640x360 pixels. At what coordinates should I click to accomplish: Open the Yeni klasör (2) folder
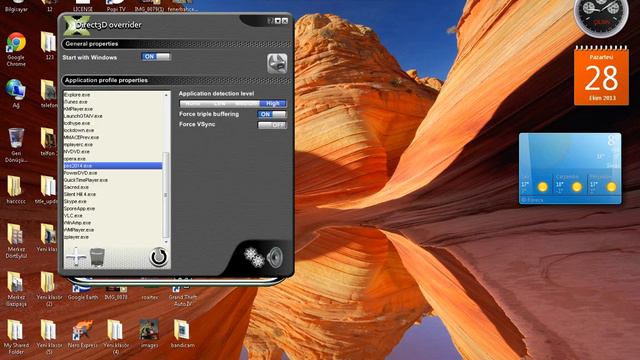click(49, 289)
